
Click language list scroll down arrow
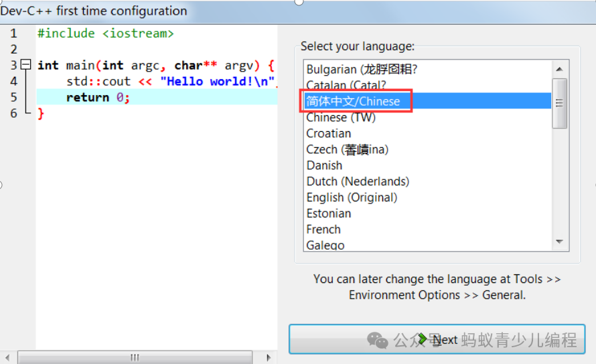(559, 242)
